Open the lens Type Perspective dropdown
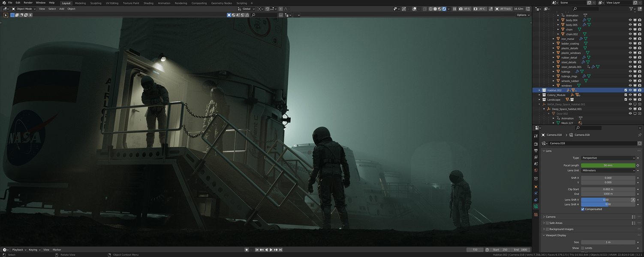644x257 pixels. (608, 158)
